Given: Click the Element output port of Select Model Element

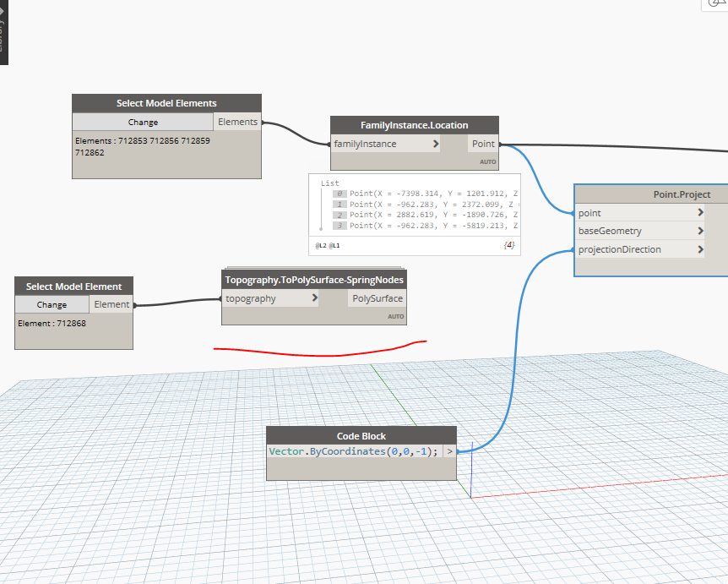Looking at the screenshot, I should click(111, 304).
